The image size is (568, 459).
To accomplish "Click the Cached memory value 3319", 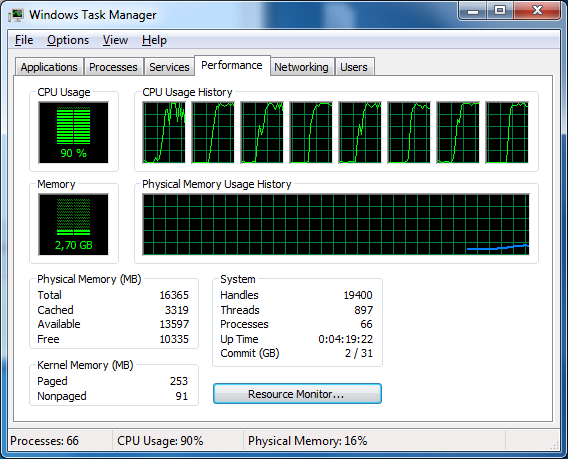I will (177, 310).
